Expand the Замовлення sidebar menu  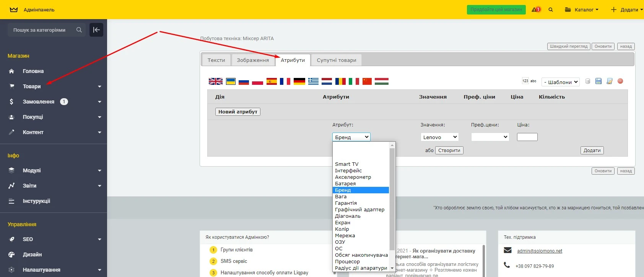point(54,102)
